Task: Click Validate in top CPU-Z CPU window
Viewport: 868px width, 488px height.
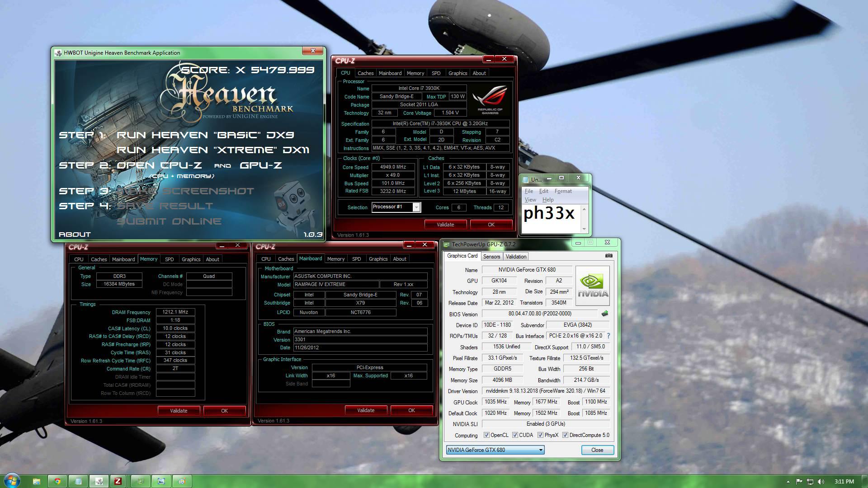Action: tap(445, 225)
